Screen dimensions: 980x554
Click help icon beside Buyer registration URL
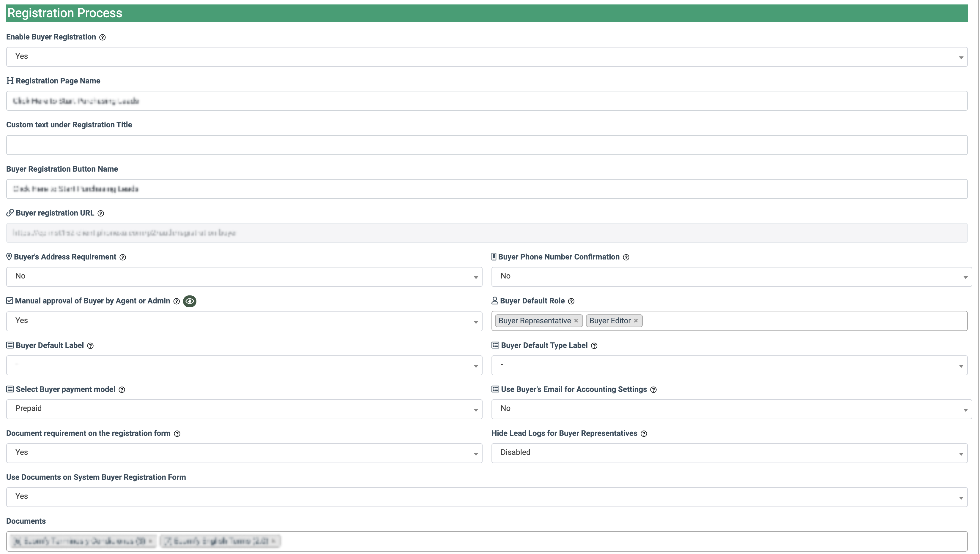100,213
